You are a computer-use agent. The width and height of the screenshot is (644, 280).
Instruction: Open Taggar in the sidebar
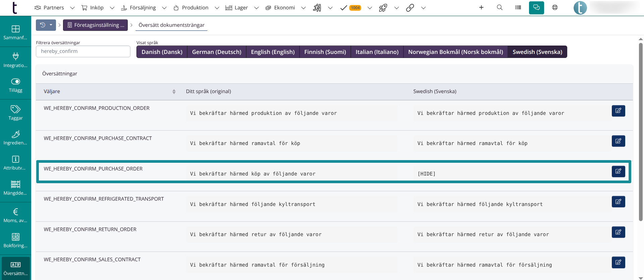15,113
